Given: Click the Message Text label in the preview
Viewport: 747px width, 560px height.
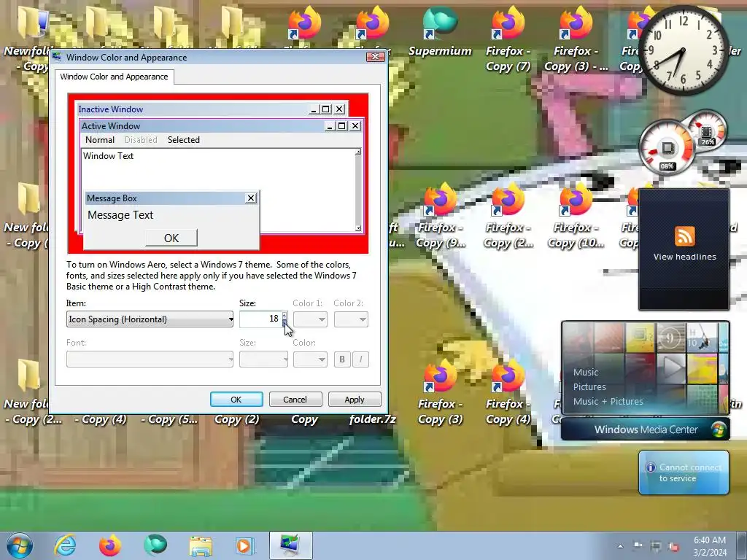Looking at the screenshot, I should pos(120,215).
